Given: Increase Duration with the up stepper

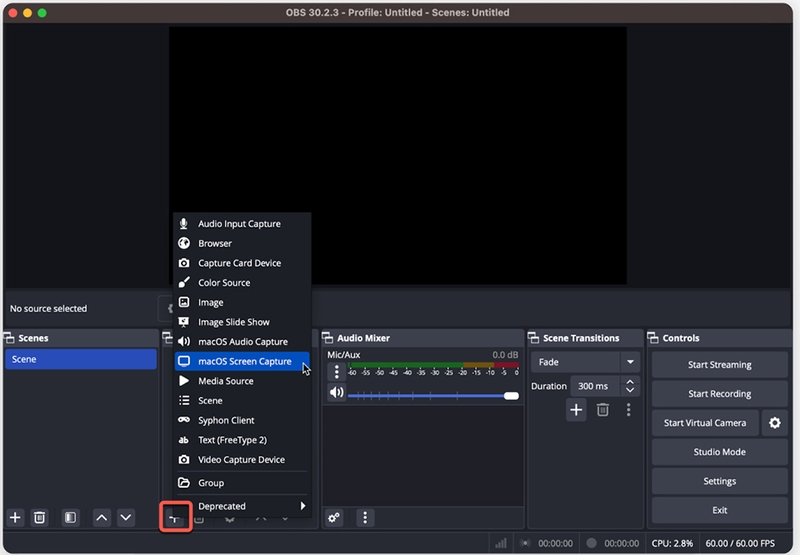Looking at the screenshot, I should [x=630, y=382].
